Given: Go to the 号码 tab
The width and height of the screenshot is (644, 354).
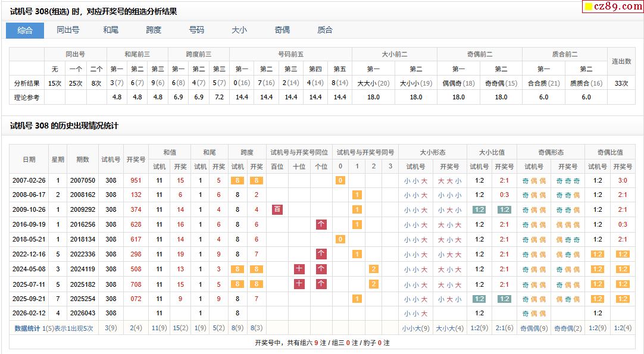Looking at the screenshot, I should coord(196,30).
